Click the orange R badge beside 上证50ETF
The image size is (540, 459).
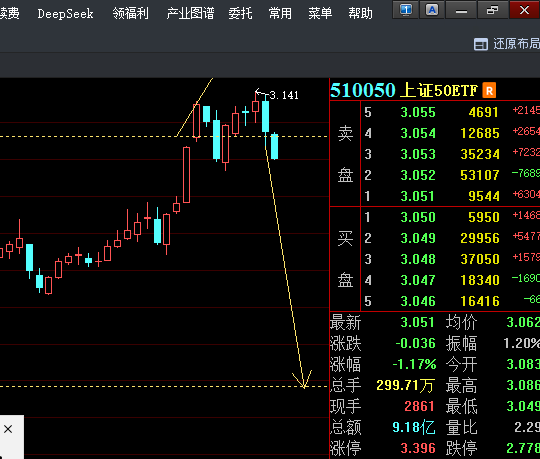[x=489, y=91]
